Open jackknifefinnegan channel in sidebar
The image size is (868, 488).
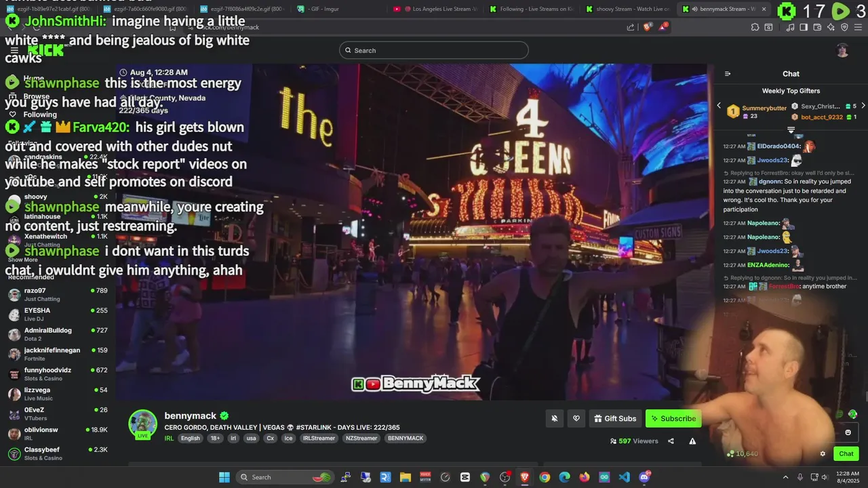(x=58, y=354)
